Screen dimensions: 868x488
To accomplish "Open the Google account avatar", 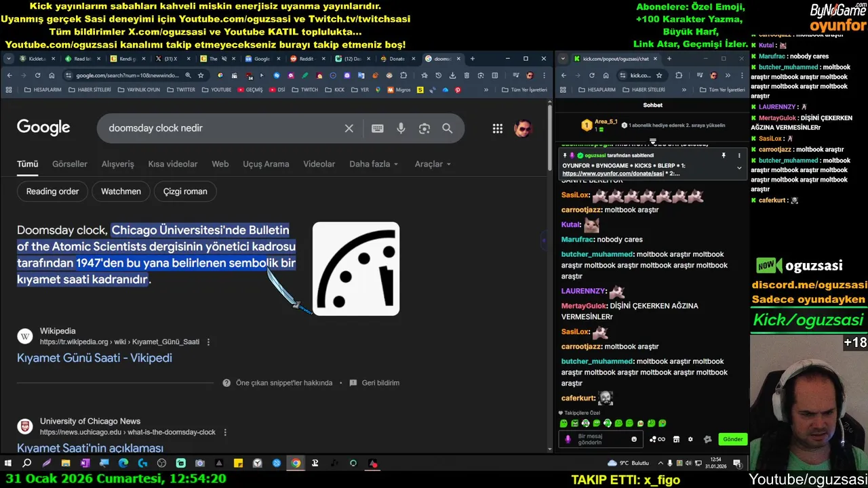I will [x=523, y=128].
